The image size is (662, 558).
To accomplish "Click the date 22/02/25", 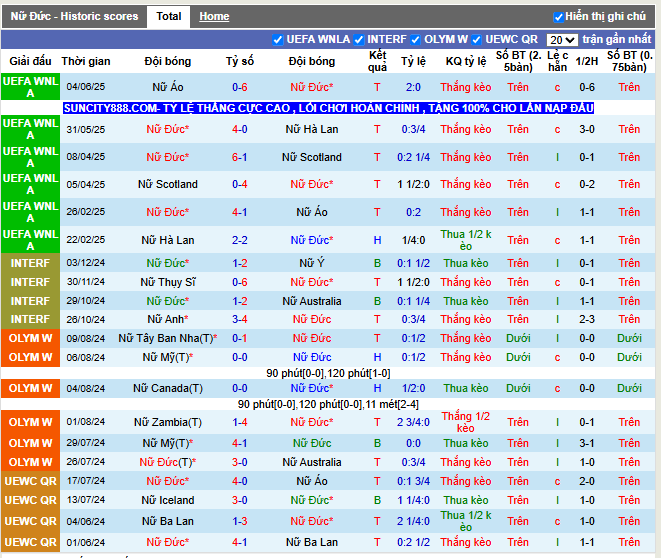I will (x=86, y=240).
